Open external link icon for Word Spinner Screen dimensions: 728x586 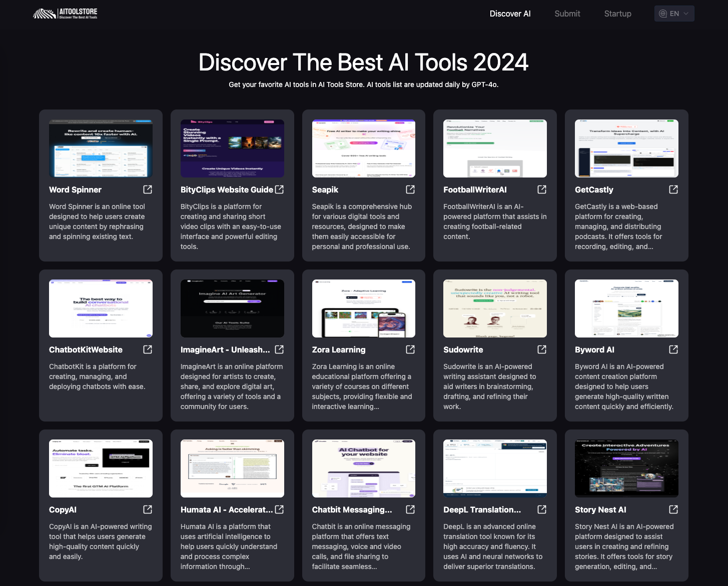(x=148, y=189)
